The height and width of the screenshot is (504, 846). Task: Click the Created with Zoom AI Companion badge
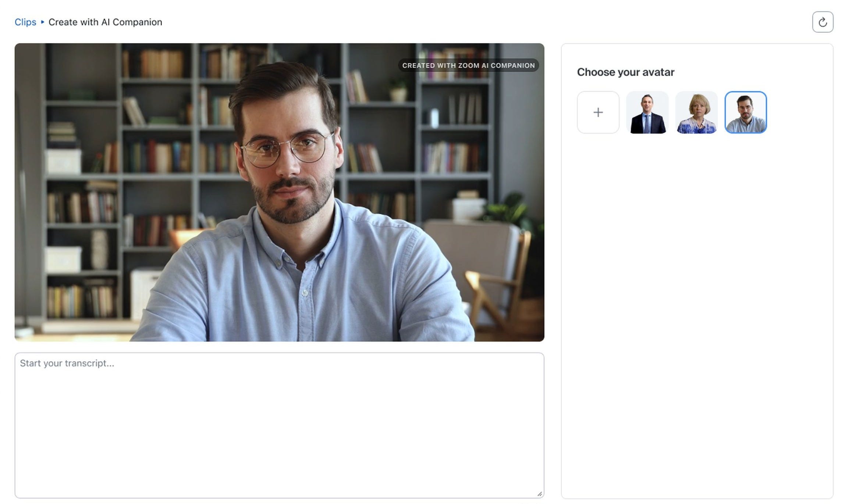click(x=468, y=65)
